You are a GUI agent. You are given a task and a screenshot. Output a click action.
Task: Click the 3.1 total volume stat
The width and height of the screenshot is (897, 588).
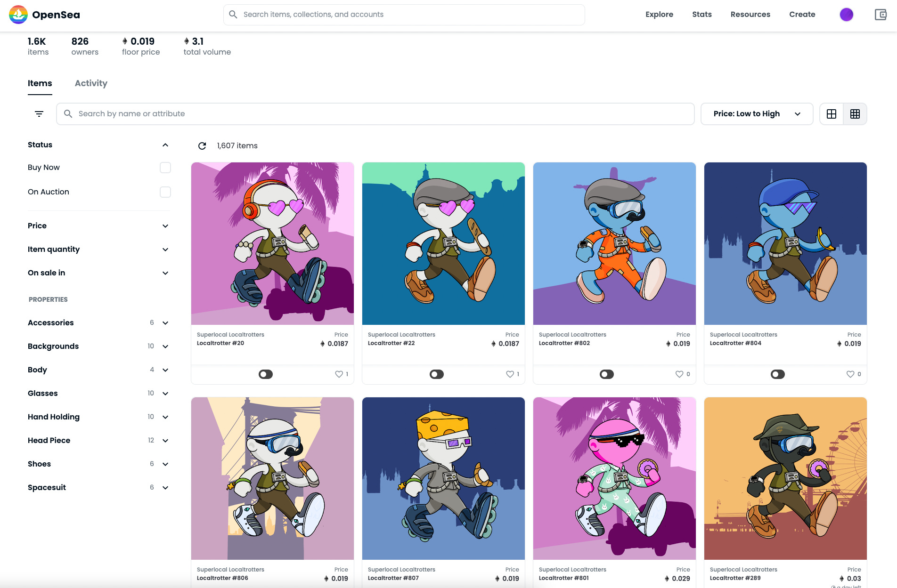click(x=207, y=47)
